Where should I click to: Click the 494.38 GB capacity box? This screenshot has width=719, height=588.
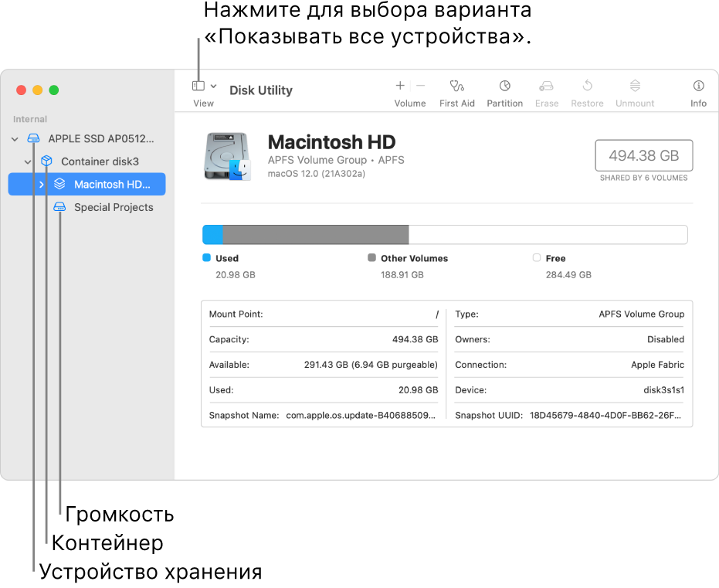(644, 155)
